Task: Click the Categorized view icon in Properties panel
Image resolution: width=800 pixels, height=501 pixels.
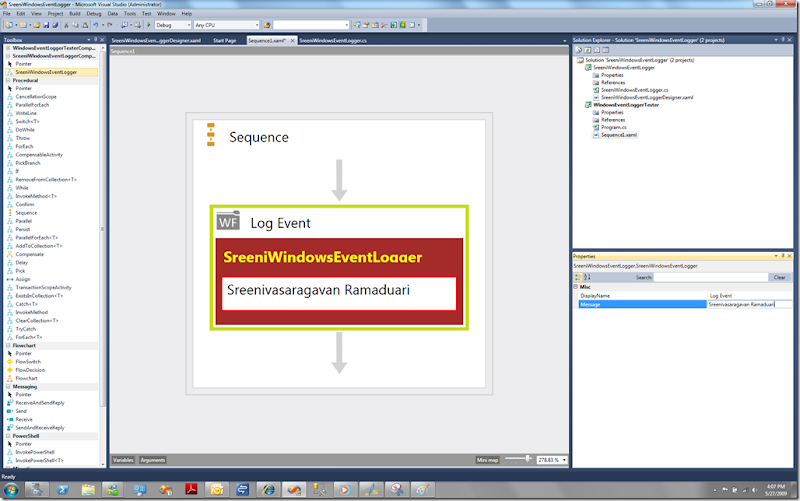Action: (578, 277)
